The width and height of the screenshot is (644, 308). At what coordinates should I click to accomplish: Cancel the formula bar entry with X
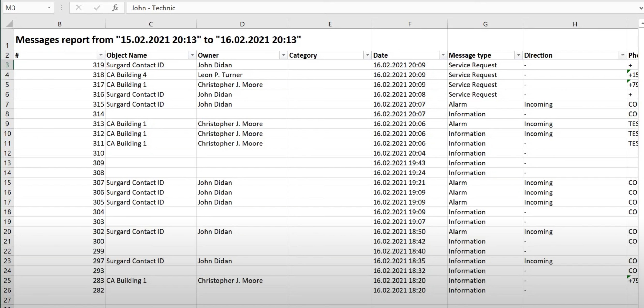point(78,8)
